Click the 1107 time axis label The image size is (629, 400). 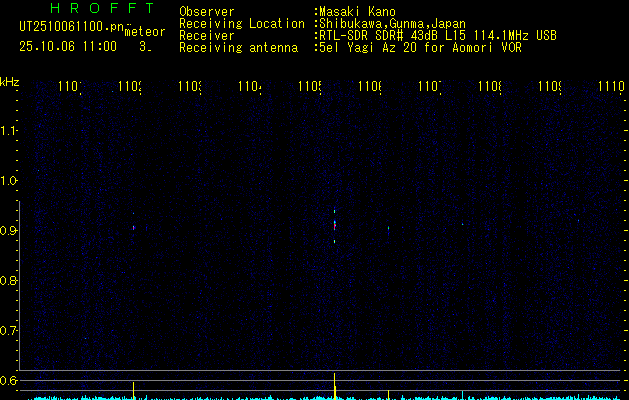[x=430, y=86]
